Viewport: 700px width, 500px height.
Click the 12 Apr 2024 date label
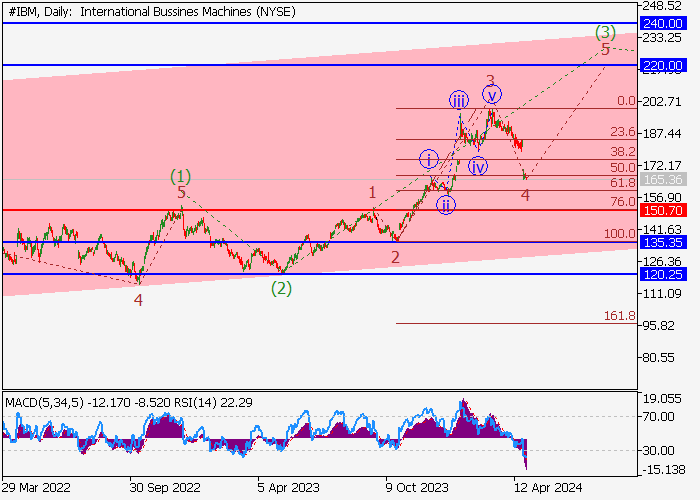[x=548, y=488]
